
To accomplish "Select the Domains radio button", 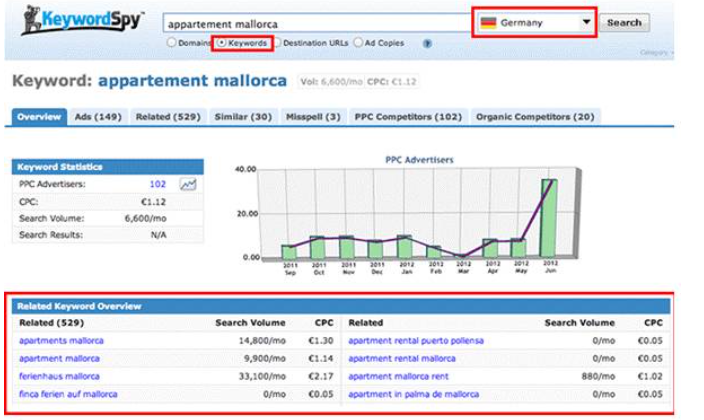I will pos(171,43).
